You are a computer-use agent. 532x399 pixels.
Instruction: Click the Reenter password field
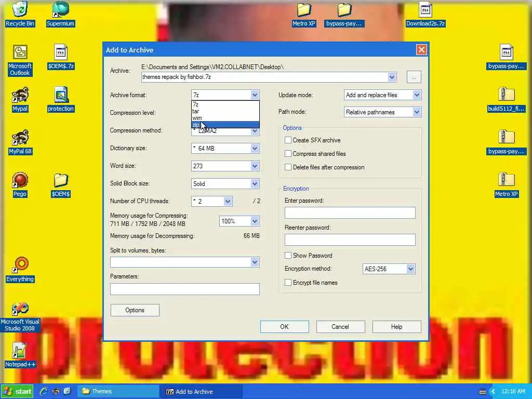350,240
